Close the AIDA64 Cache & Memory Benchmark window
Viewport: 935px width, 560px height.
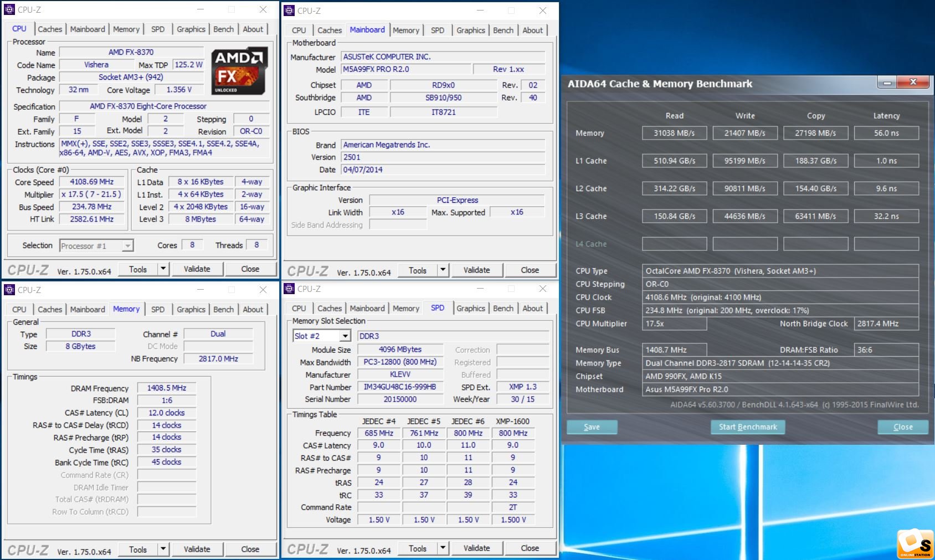click(x=913, y=83)
